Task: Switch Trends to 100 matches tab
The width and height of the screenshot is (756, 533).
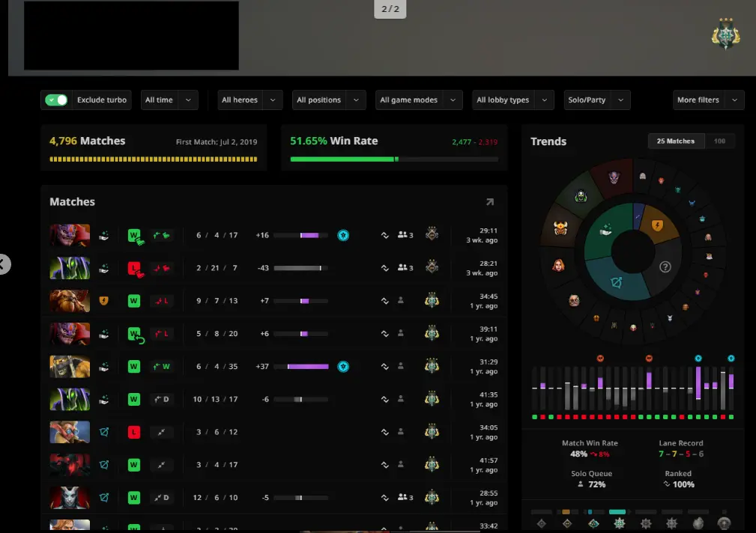Action: (719, 141)
